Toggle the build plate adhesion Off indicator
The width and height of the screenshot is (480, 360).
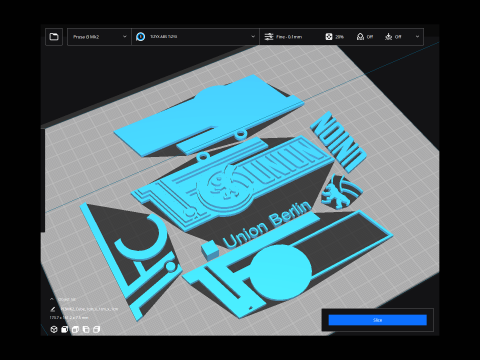[x=393, y=37]
